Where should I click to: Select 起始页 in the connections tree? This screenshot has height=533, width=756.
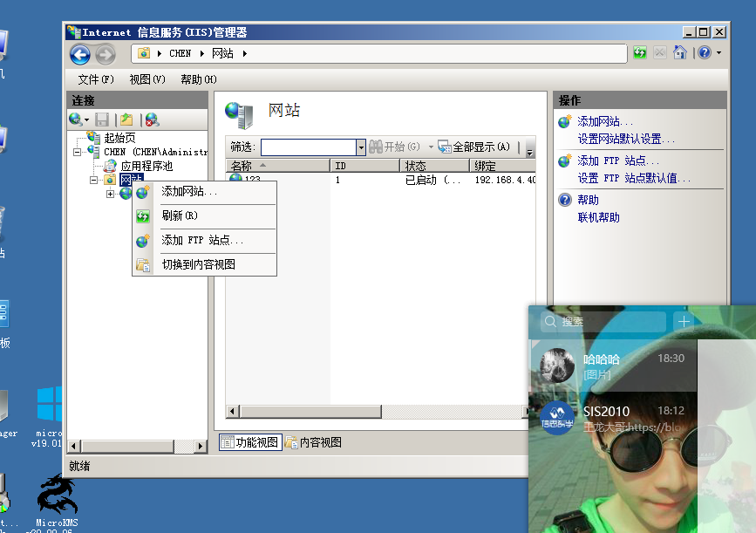[119, 138]
